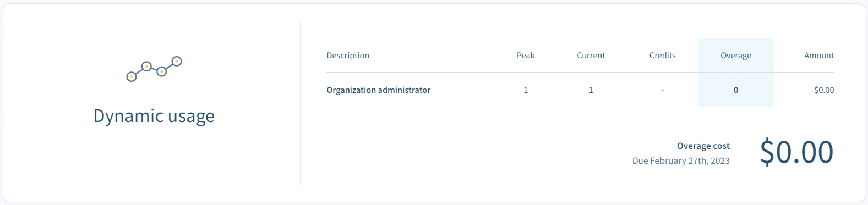Viewport: 868px width, 205px height.
Task: Click the Overage cost label
Action: tap(703, 146)
